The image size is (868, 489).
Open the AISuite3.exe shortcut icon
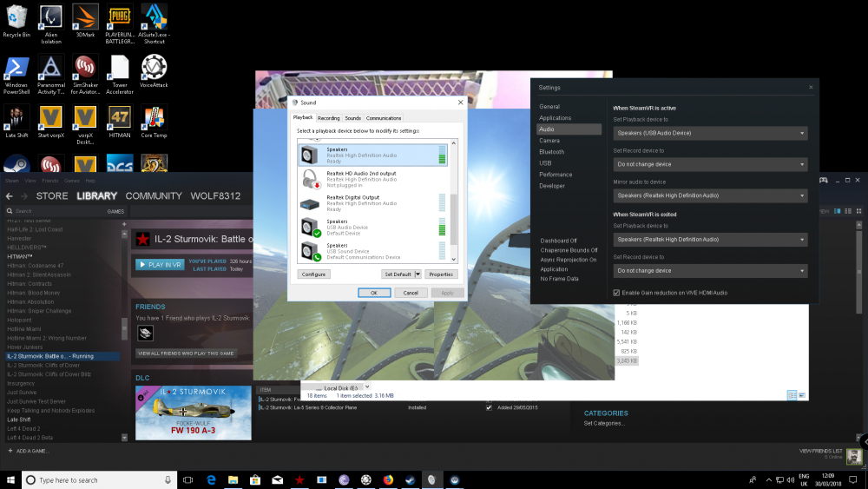(x=154, y=23)
